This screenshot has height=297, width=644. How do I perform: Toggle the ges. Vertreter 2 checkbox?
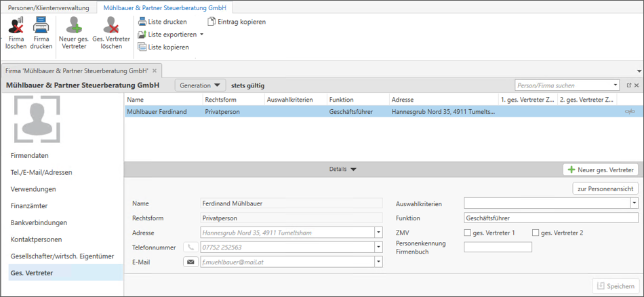click(x=536, y=233)
